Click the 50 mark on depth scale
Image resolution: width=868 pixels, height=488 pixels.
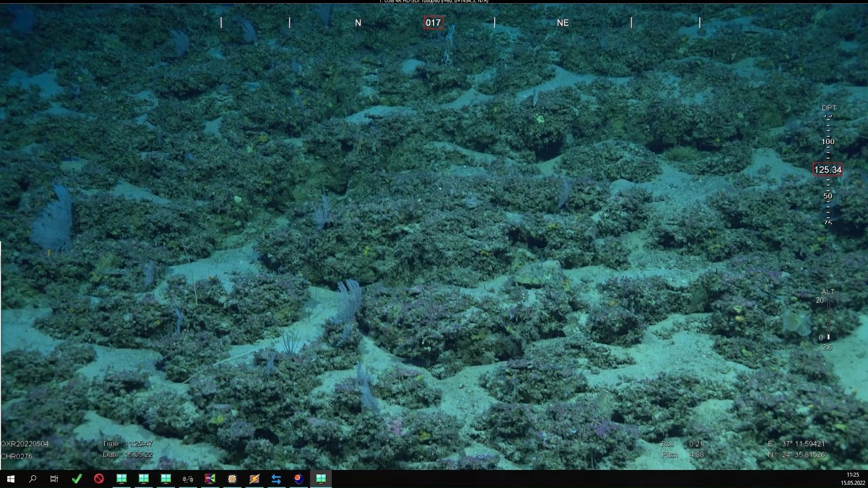pos(828,196)
